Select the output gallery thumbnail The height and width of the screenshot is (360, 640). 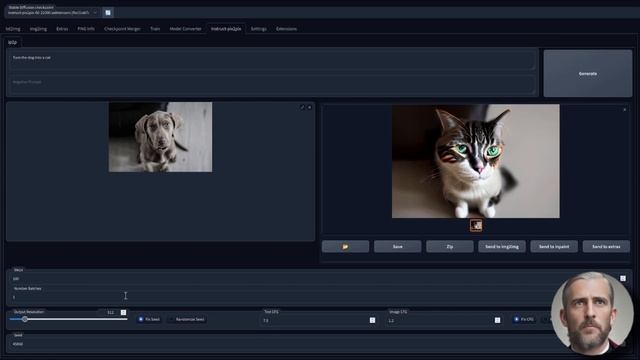coord(476,225)
